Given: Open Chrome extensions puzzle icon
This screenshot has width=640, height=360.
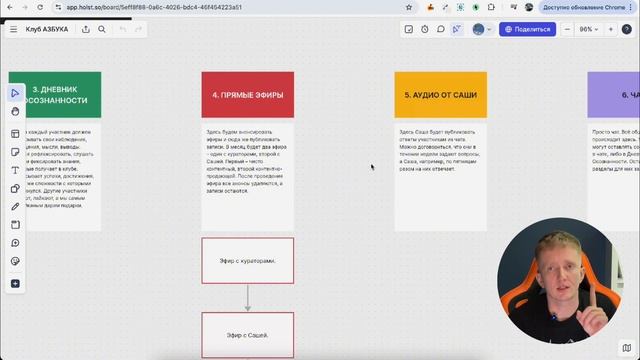Looking at the screenshot, I should 491,7.
